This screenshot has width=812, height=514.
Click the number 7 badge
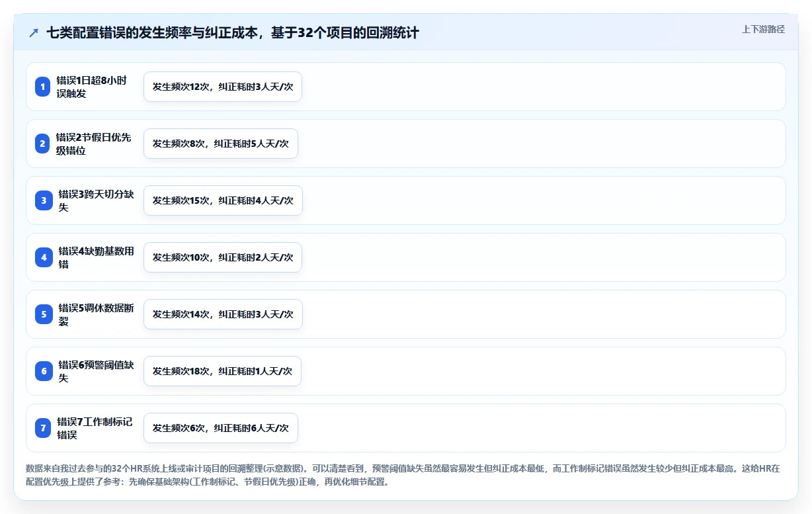click(x=43, y=428)
